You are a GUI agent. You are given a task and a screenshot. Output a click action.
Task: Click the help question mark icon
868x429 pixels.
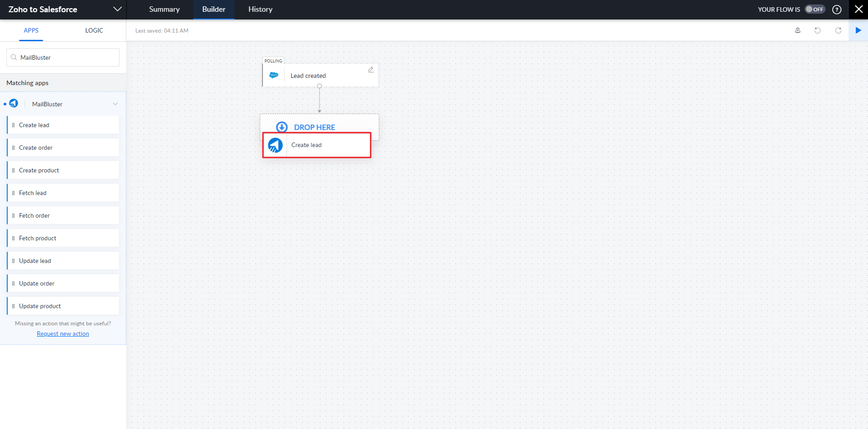click(x=837, y=10)
